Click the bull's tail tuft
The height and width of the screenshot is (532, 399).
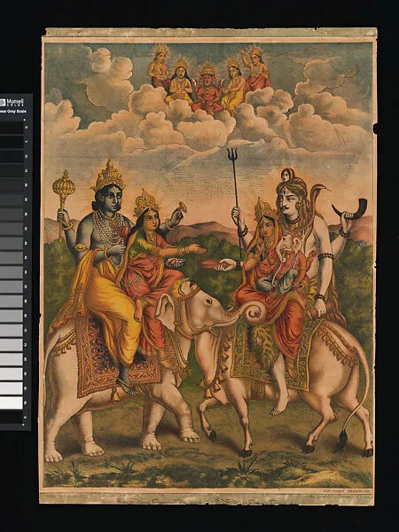click(341, 442)
